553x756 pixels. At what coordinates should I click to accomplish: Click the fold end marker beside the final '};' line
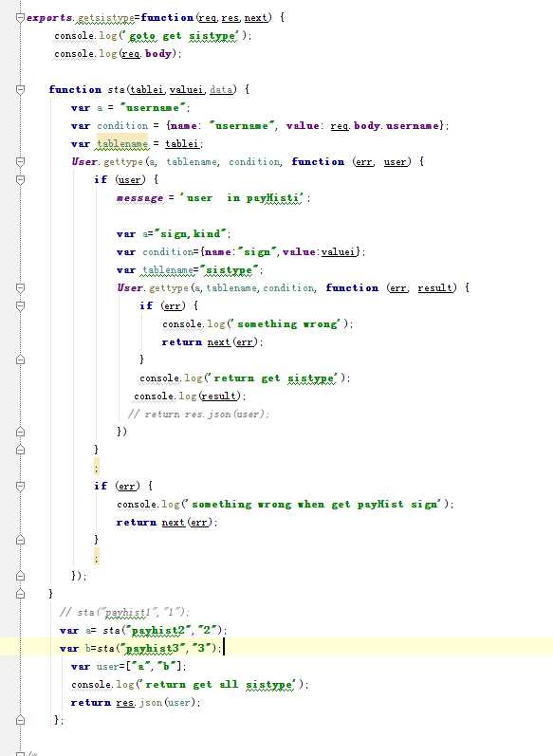coord(20,720)
